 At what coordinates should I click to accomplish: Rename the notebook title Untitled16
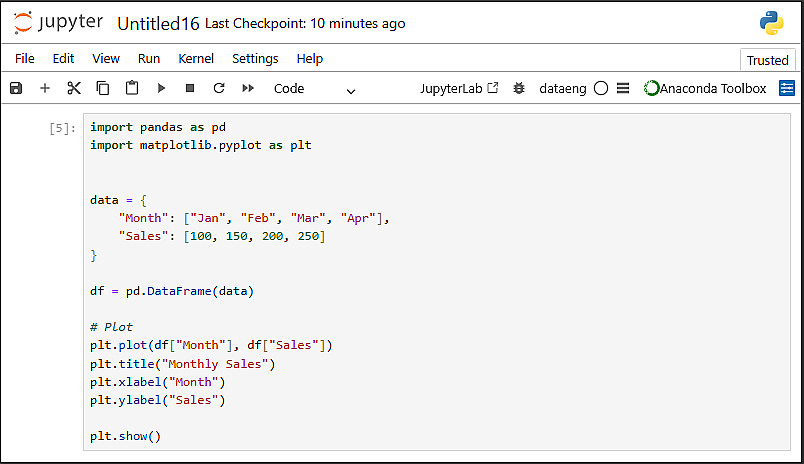tap(158, 23)
